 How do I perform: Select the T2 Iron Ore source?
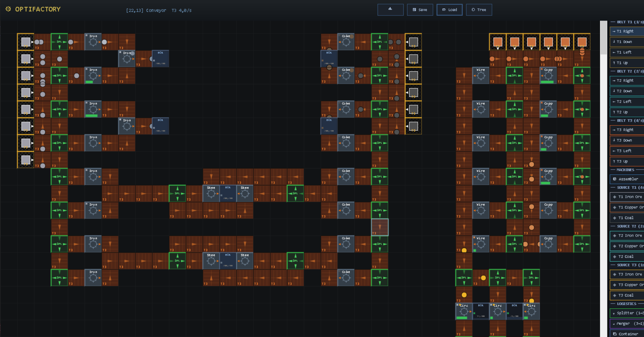[627, 236]
